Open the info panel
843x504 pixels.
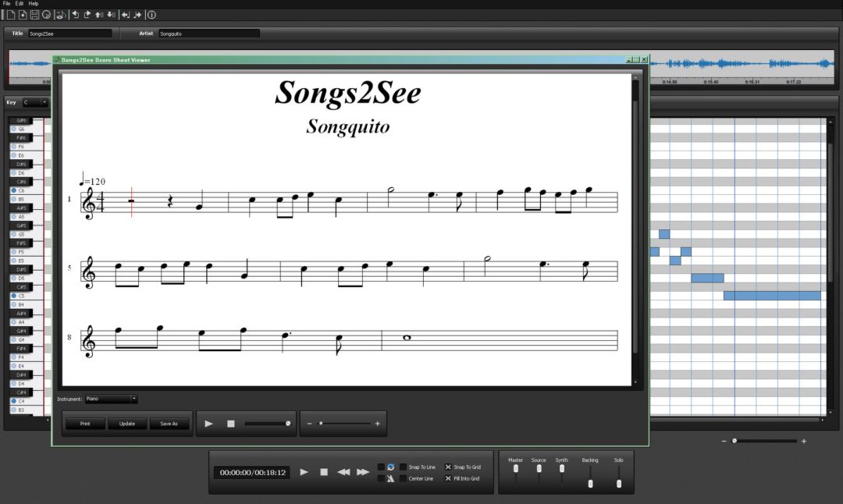151,14
